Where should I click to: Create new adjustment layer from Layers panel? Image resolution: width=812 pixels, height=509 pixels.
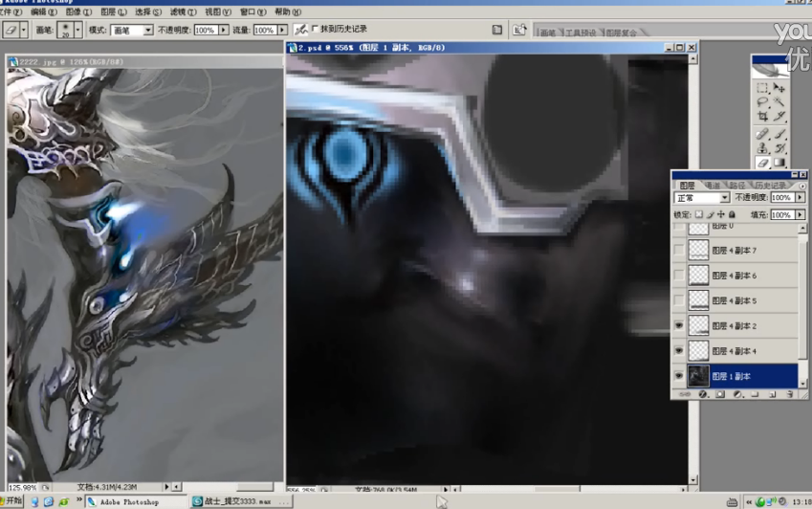(737, 394)
